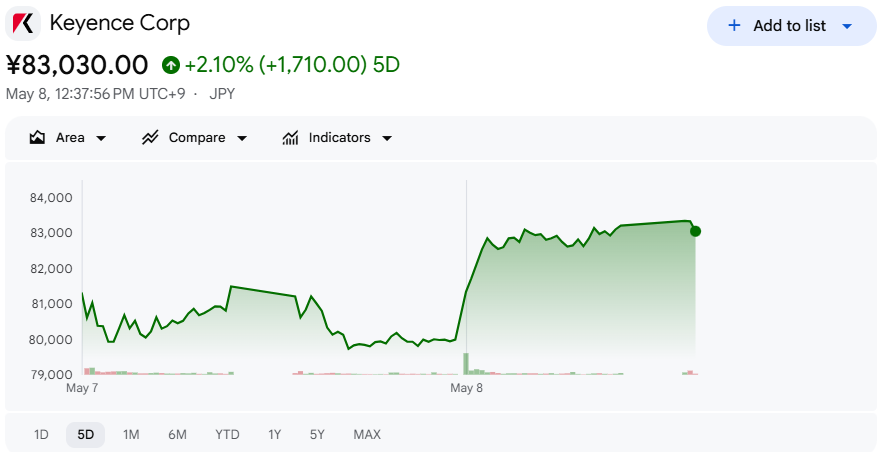Expand the Compare dropdown
The width and height of the screenshot is (887, 452).
(x=242, y=138)
